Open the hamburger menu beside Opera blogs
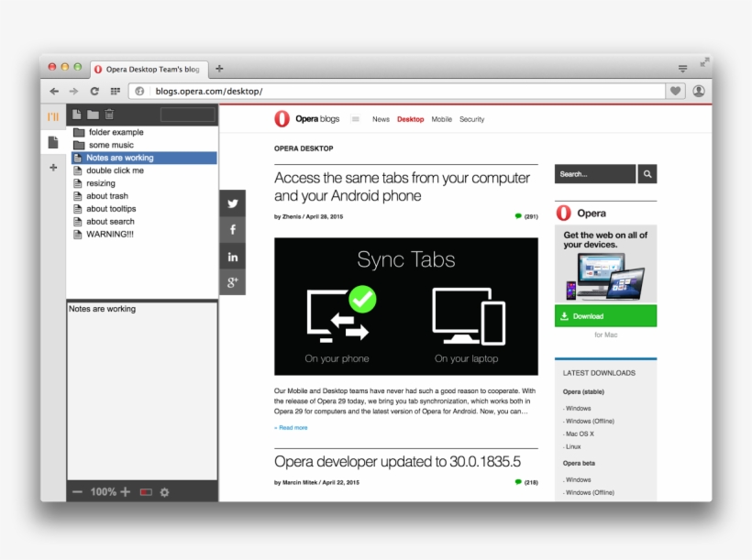This screenshot has width=752, height=560. coord(356,119)
